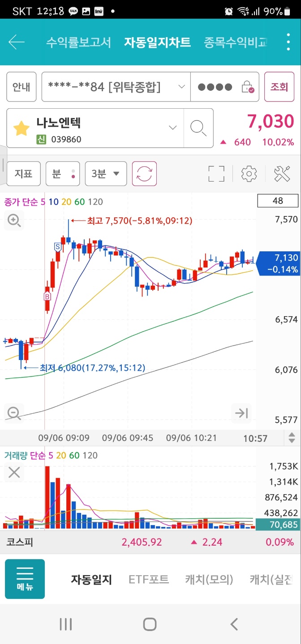Open the chart drawing tools icon
The image size is (301, 644).
point(282,174)
